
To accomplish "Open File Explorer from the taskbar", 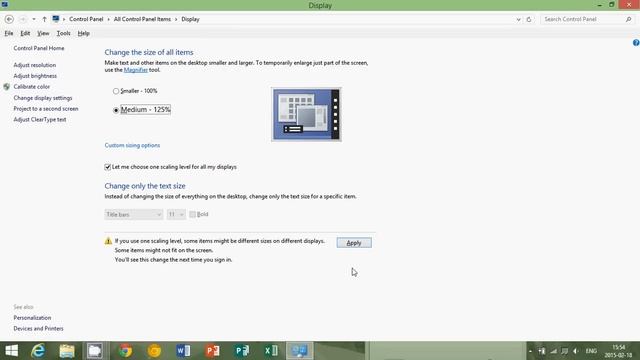I will (x=67, y=351).
